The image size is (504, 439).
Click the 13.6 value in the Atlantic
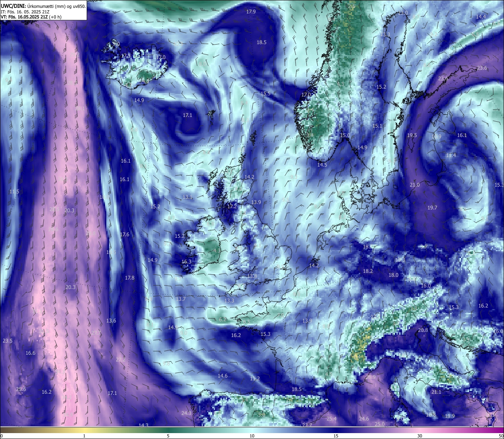point(111,321)
